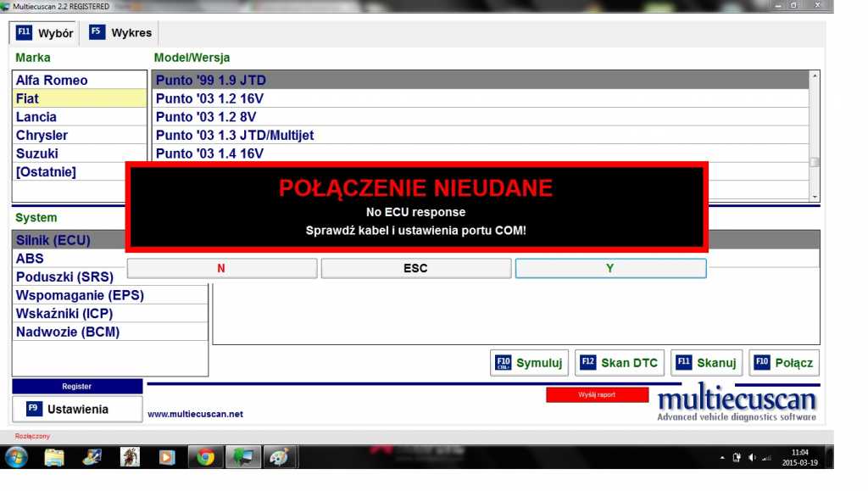Choose Punto '03 1.3 JTD/Multijet model
The height and width of the screenshot is (491, 868).
pos(235,136)
